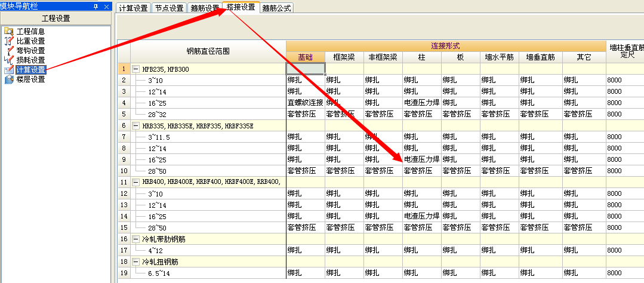Collapse the 冷轧扭钢筋 group
644x283 pixels.
tap(136, 262)
